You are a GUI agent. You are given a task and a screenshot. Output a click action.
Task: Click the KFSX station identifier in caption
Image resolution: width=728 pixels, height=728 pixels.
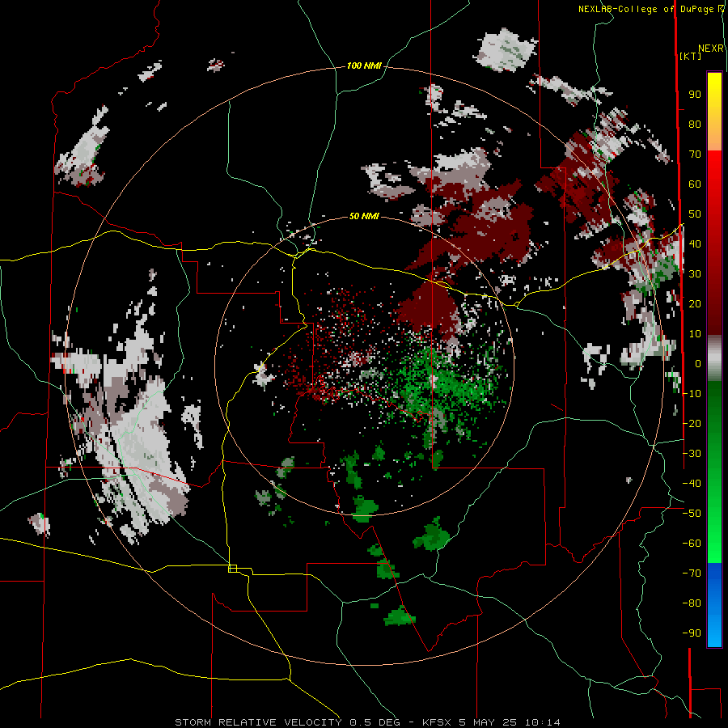[x=437, y=722]
